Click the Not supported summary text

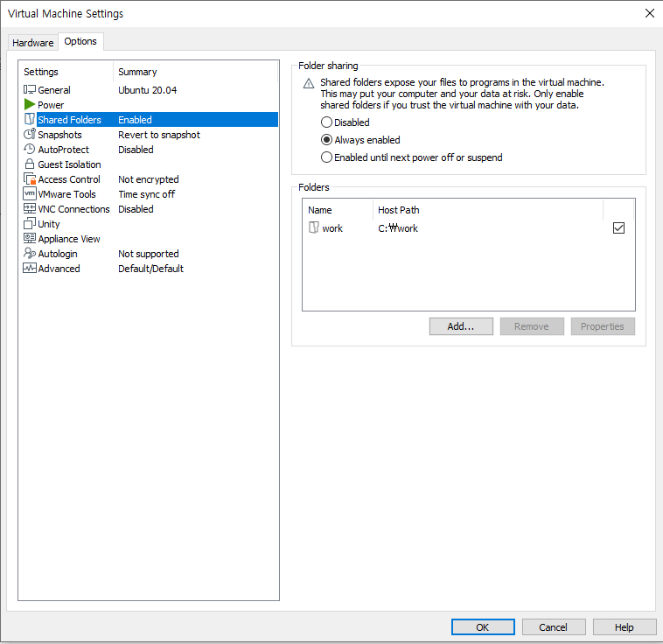(149, 254)
